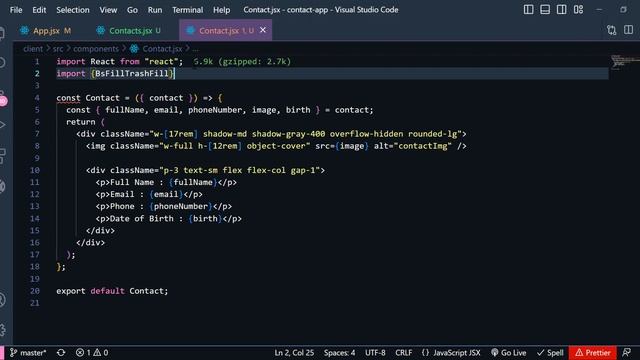Open Source Control with the pink badge
The image size is (640, 360).
3,98
